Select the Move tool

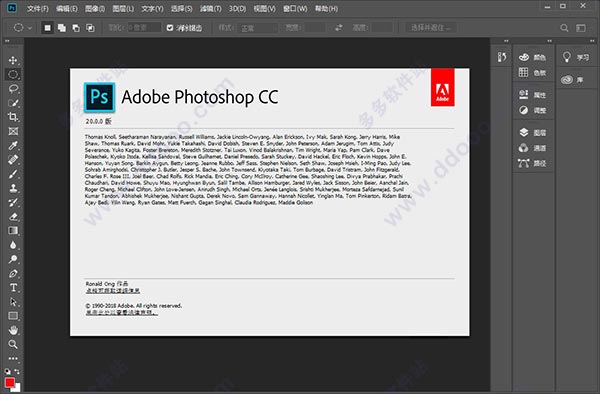pyautogui.click(x=13, y=60)
